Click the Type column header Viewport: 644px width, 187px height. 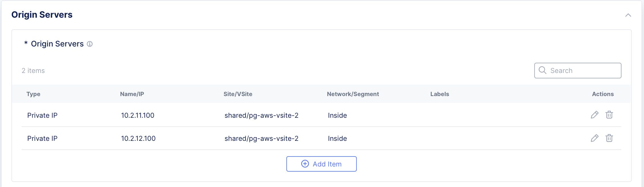click(x=33, y=94)
